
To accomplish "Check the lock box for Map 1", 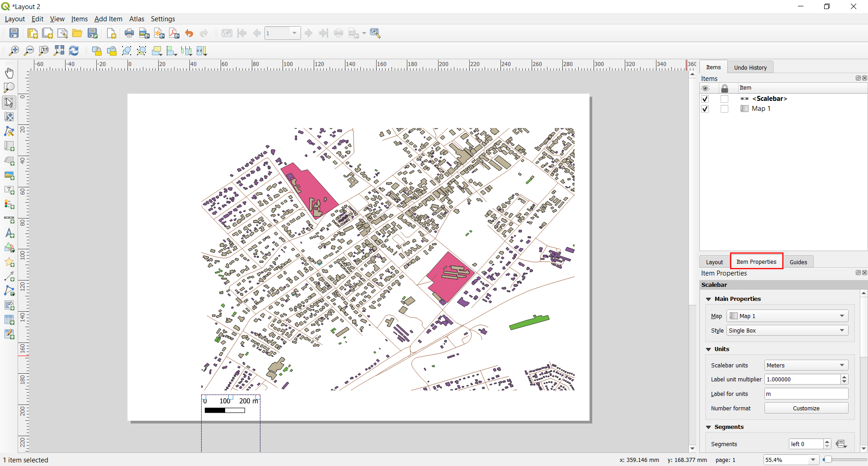I will click(725, 109).
